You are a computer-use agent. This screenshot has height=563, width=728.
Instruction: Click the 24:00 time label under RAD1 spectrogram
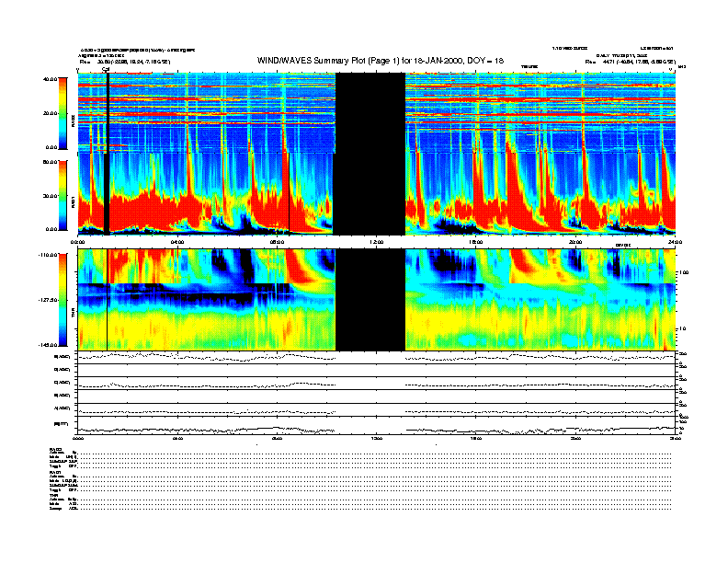point(675,242)
